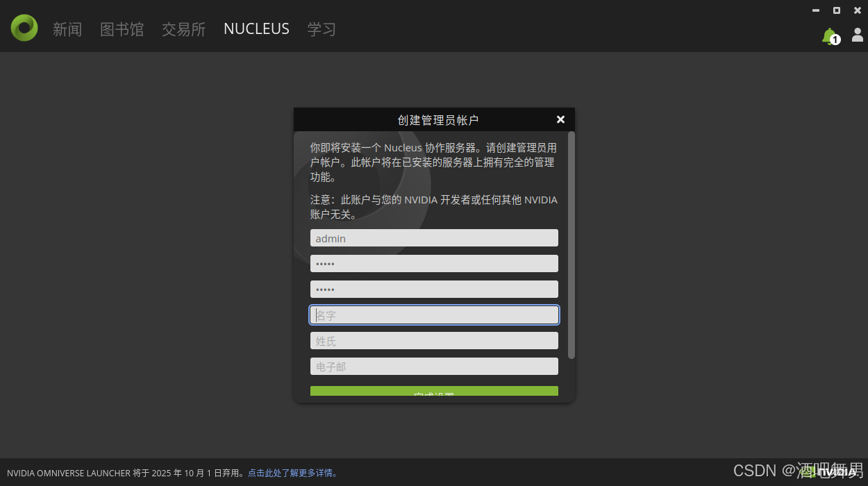Go to the 交易所 tab
Screen dimensions: 868x486
[184, 29]
